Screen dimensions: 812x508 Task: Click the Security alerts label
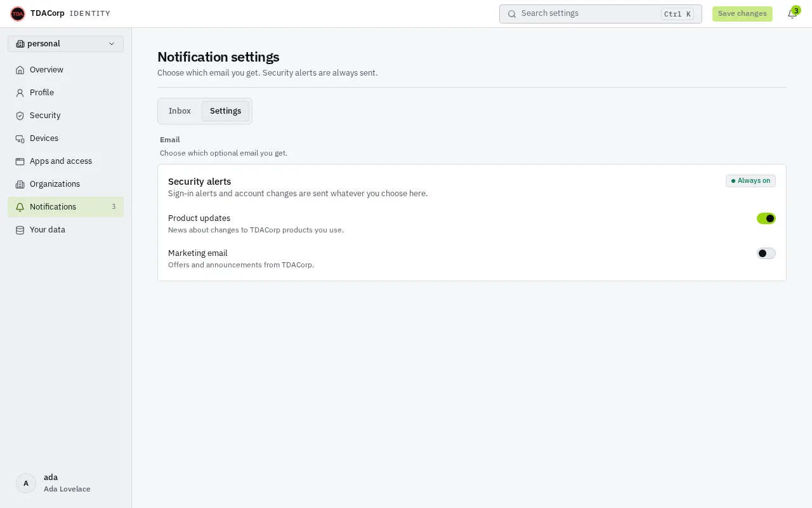coord(200,182)
